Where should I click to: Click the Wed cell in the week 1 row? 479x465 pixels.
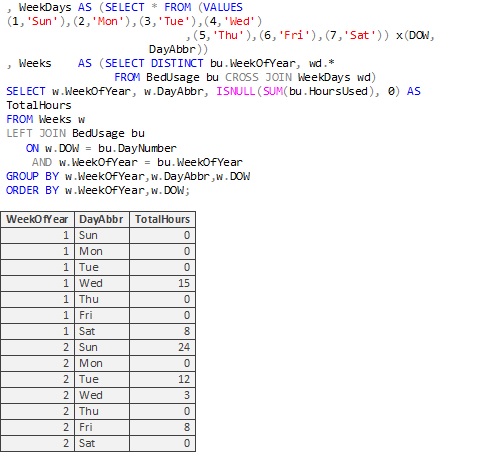[102, 283]
